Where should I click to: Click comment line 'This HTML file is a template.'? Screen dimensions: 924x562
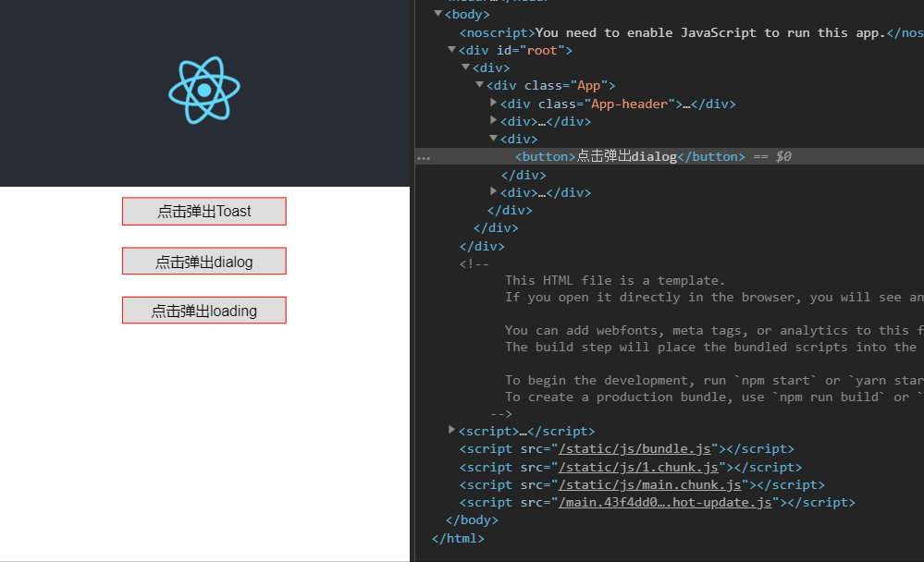[615, 280]
